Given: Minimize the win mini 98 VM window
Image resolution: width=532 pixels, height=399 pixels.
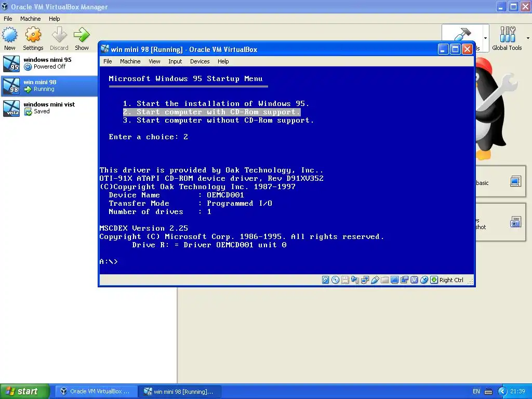Looking at the screenshot, I should (x=443, y=49).
